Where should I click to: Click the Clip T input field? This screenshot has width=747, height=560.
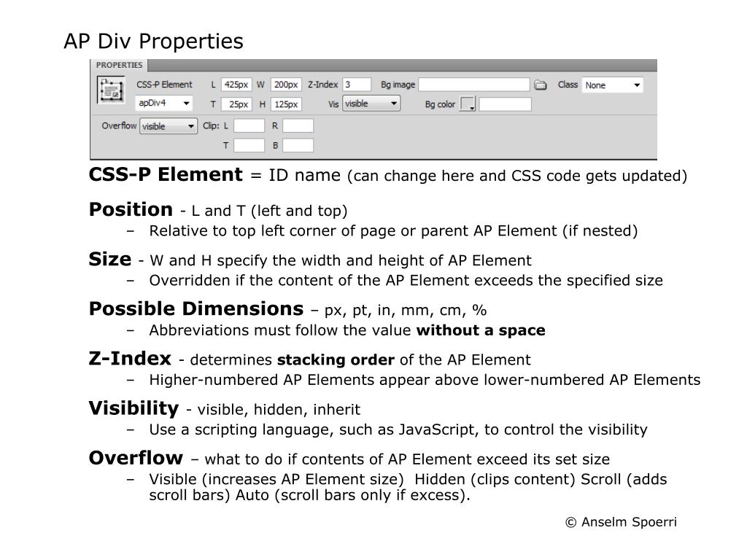click(249, 145)
